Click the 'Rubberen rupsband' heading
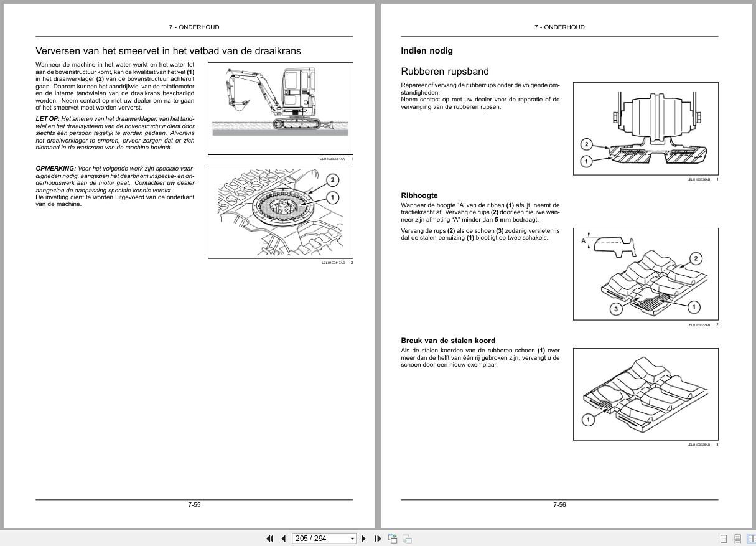The image size is (756, 546). tap(445, 72)
